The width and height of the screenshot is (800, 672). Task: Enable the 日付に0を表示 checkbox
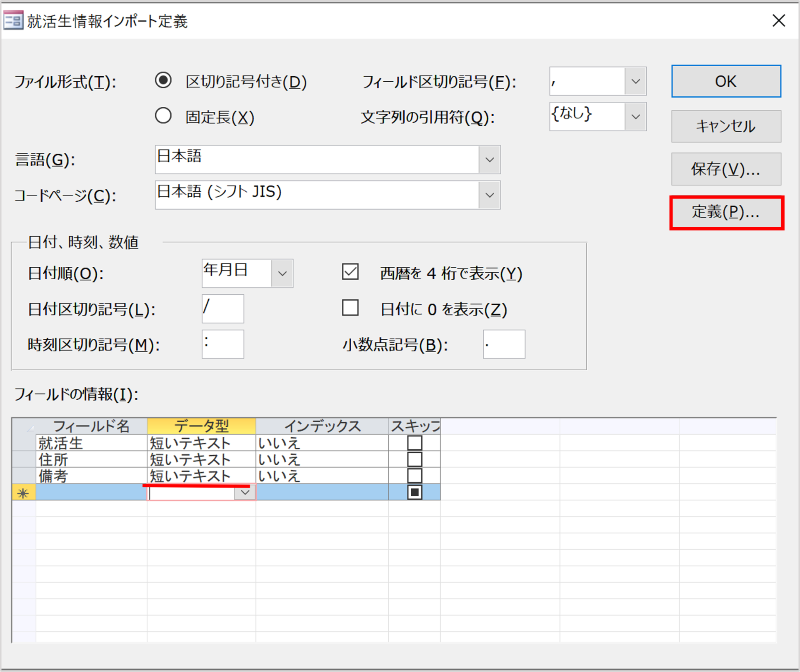coord(350,308)
